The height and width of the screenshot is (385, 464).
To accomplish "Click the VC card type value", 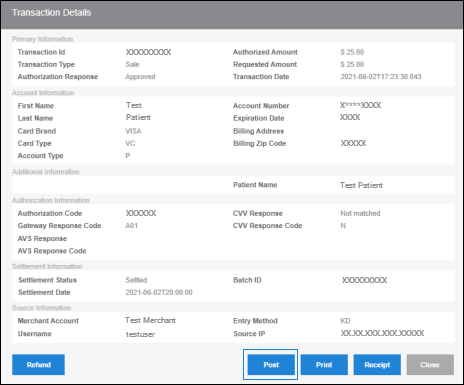I will pos(130,143).
